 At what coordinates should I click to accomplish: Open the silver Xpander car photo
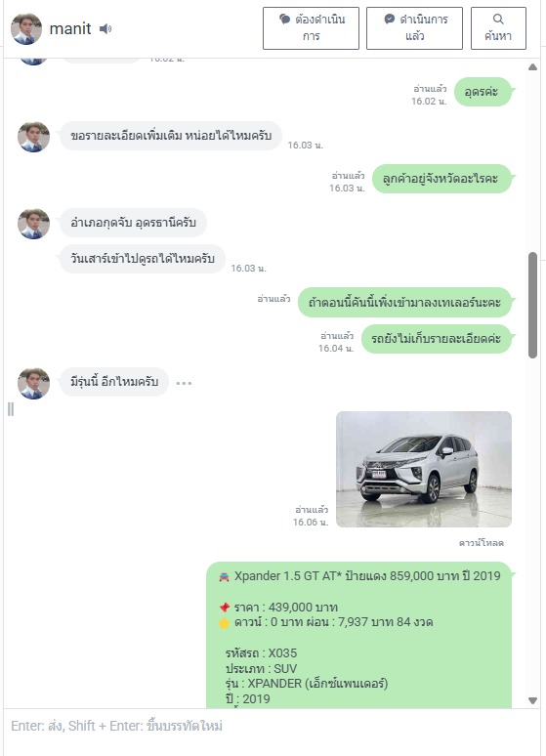(424, 469)
